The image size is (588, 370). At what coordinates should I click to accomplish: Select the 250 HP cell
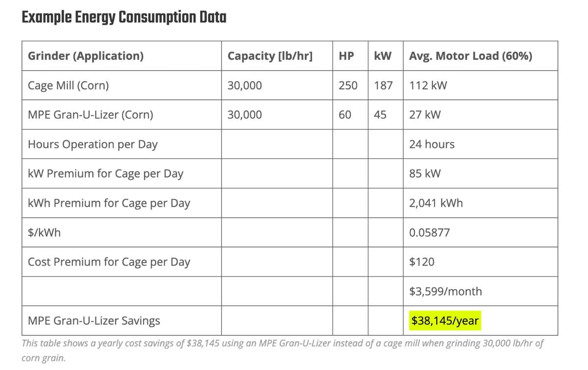pos(348,85)
